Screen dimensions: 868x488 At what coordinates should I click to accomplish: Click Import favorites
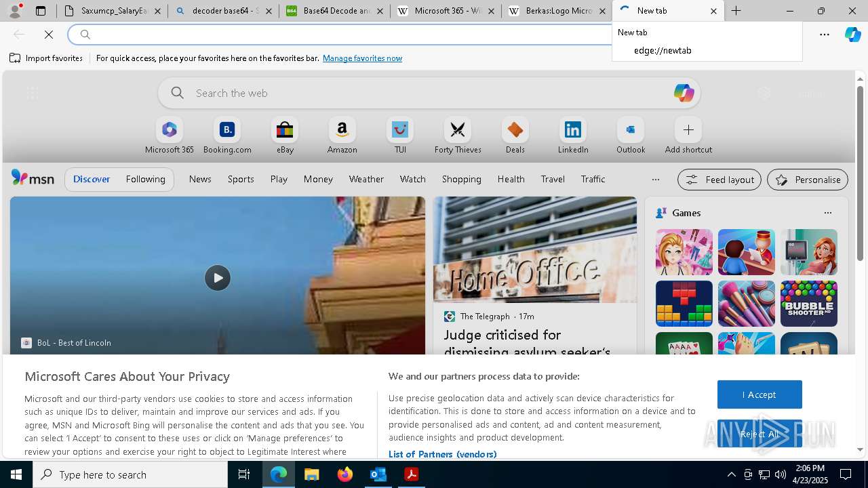pyautogui.click(x=46, y=58)
